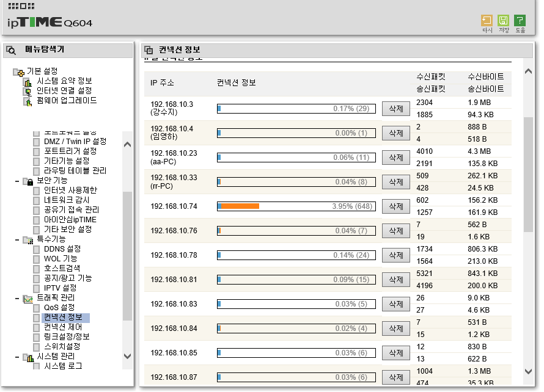The width and height of the screenshot is (544, 392).
Task: Click the 메뉴탐색기 magnifier icon
Action: click(x=11, y=51)
